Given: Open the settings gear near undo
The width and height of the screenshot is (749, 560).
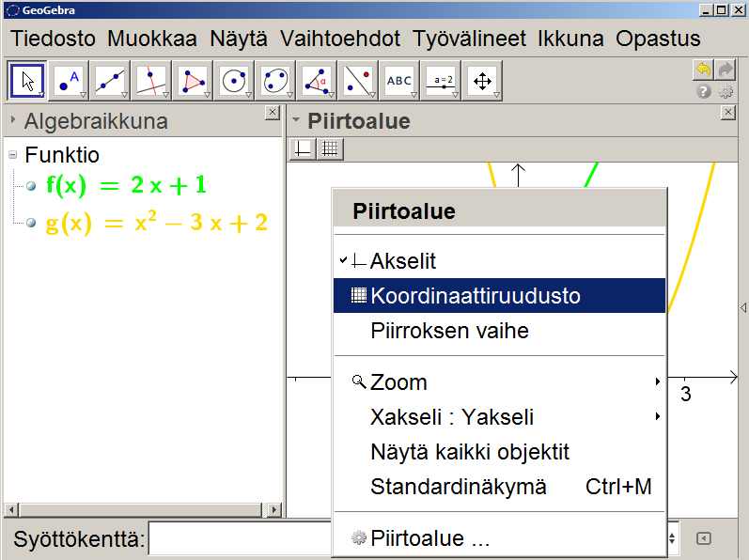Looking at the screenshot, I should point(726,91).
